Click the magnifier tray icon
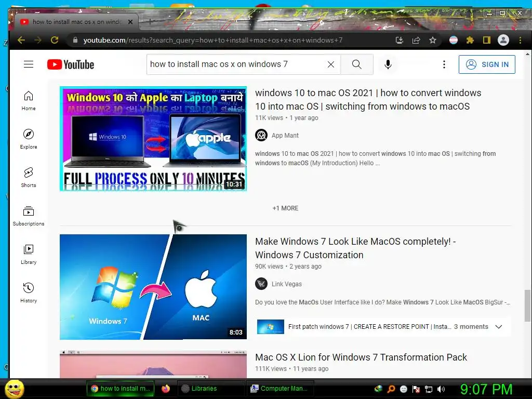This screenshot has width=532, height=399. 391,389
